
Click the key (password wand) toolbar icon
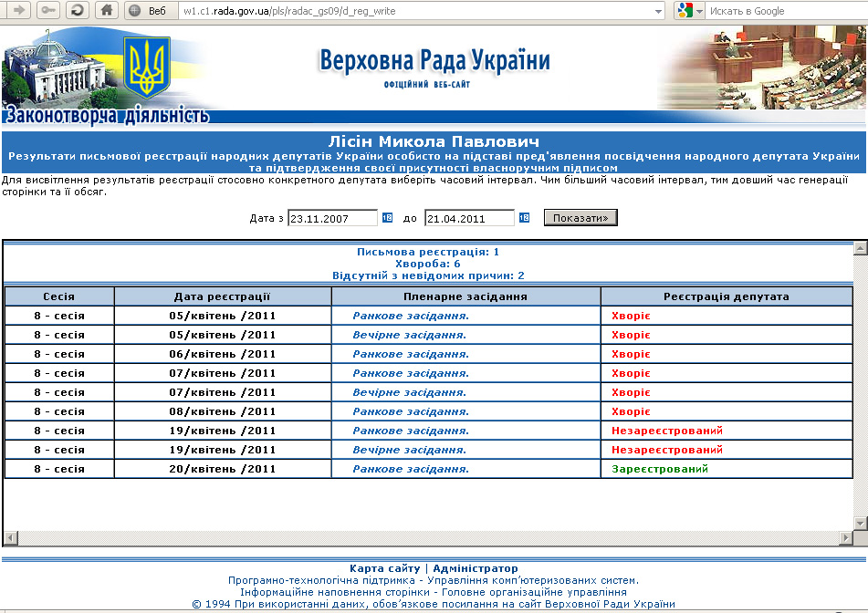pyautogui.click(x=48, y=11)
